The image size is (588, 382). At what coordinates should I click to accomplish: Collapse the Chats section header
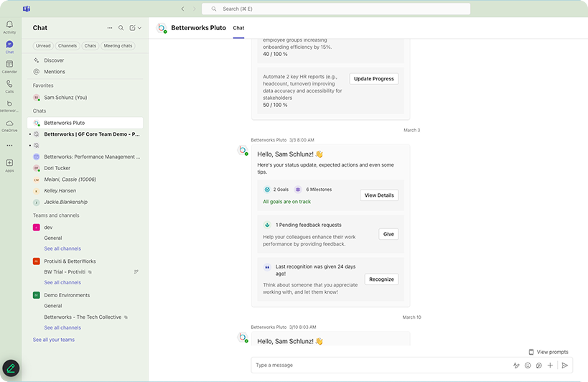[39, 111]
